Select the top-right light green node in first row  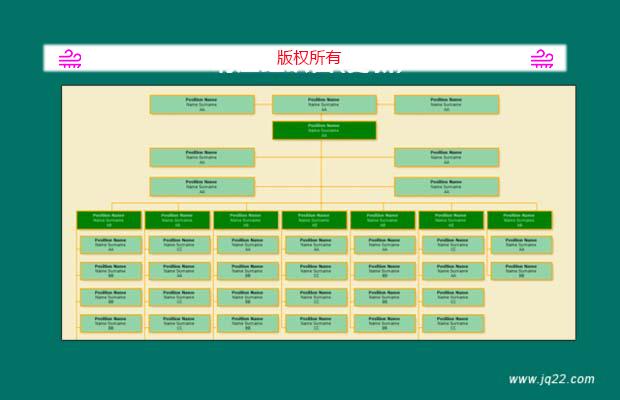(446, 104)
